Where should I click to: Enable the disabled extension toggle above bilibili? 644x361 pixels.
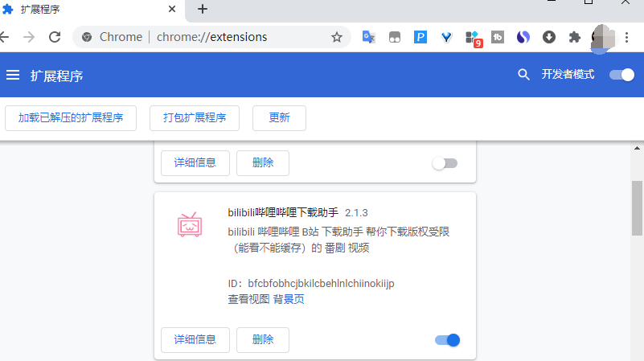click(x=445, y=163)
